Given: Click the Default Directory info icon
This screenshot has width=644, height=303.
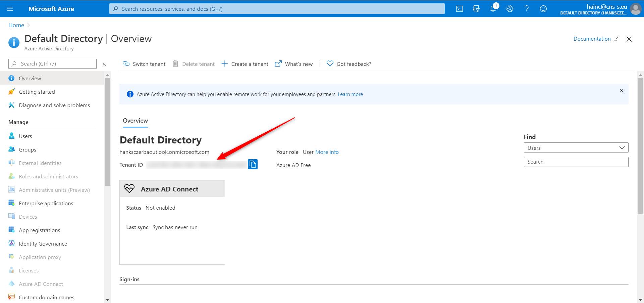Looking at the screenshot, I should 14,43.
